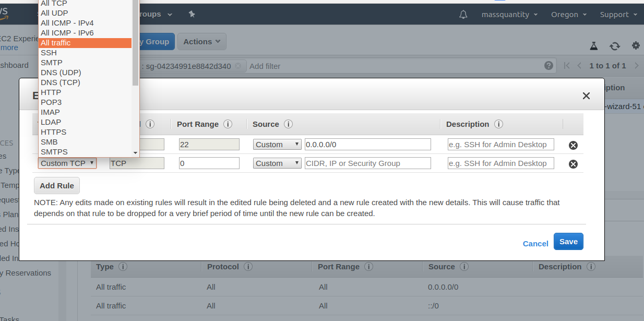Click the Cancel link
Image resolution: width=644 pixels, height=321 pixels.
click(535, 244)
